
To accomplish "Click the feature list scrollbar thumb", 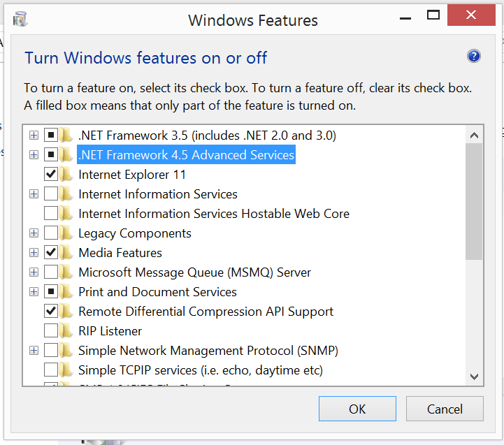I will (x=474, y=201).
